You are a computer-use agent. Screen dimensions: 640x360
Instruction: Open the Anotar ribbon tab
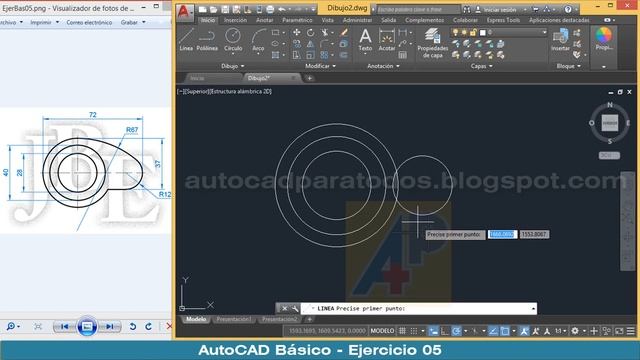pyautogui.click(x=264, y=20)
